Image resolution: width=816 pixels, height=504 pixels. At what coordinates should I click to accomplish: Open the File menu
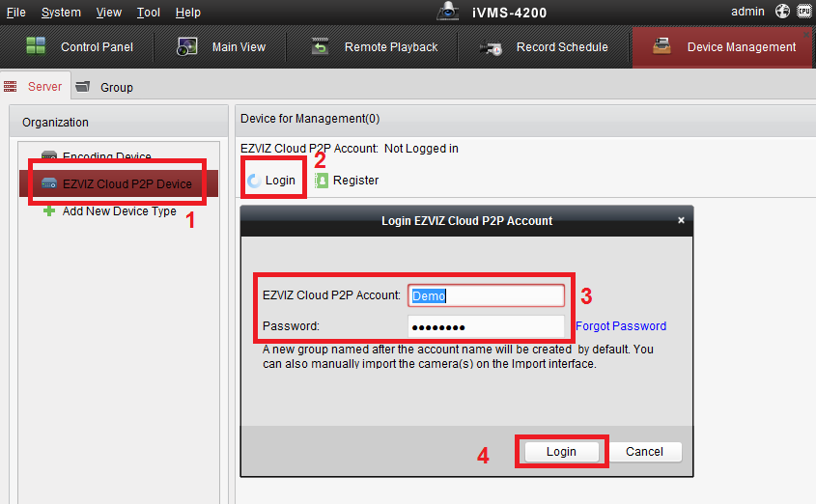click(16, 13)
